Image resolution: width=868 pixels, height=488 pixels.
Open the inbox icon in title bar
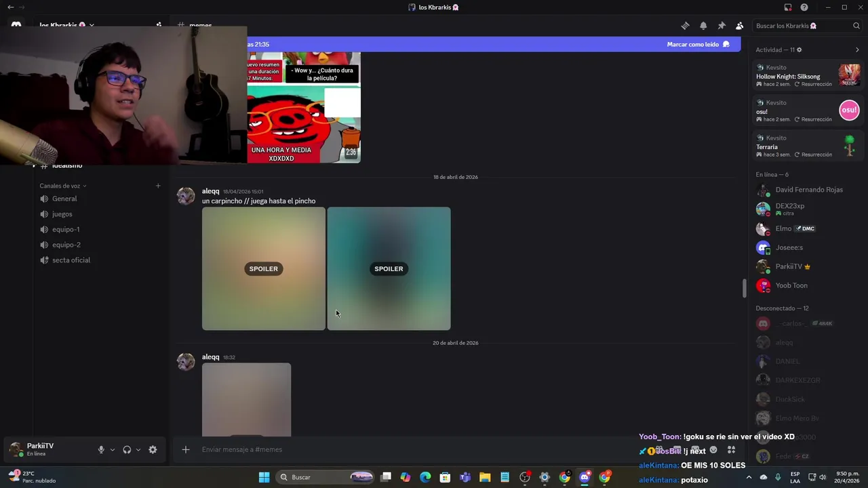[788, 7]
